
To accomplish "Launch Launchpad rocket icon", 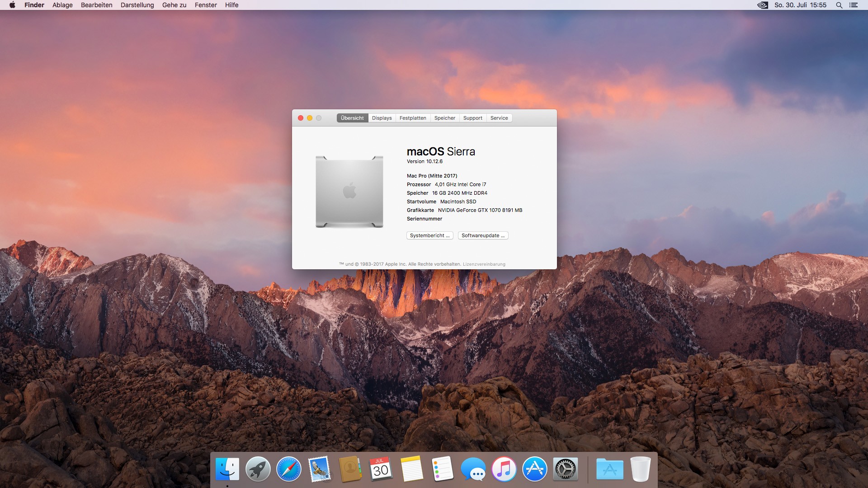I will click(x=258, y=469).
